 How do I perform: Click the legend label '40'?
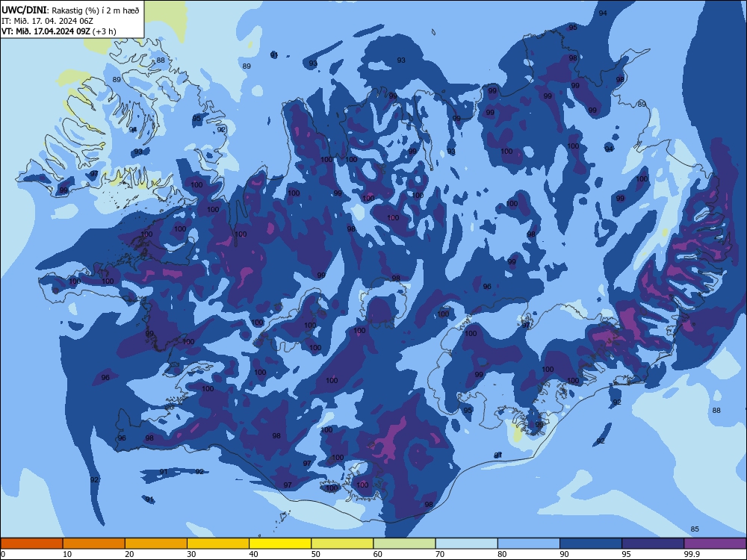click(x=254, y=554)
